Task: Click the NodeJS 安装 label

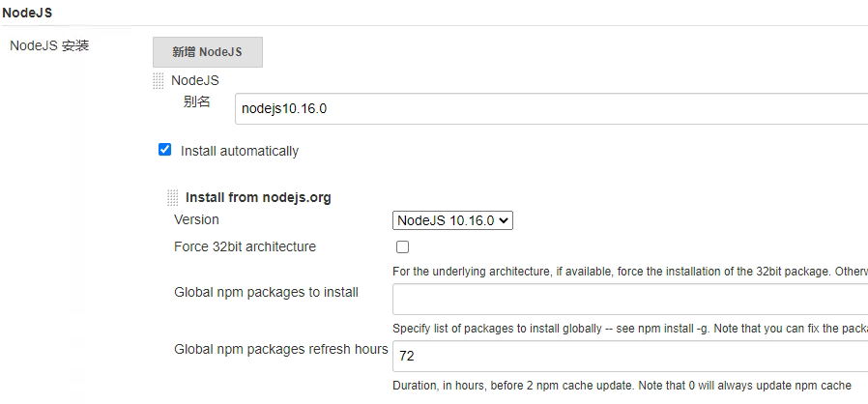Action: pos(49,45)
